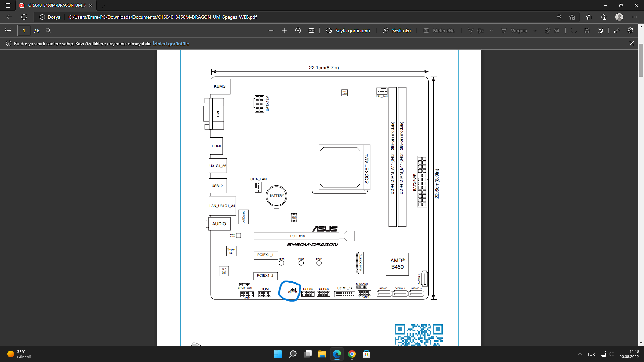Select the Vurgula highlight tool

tap(514, 31)
